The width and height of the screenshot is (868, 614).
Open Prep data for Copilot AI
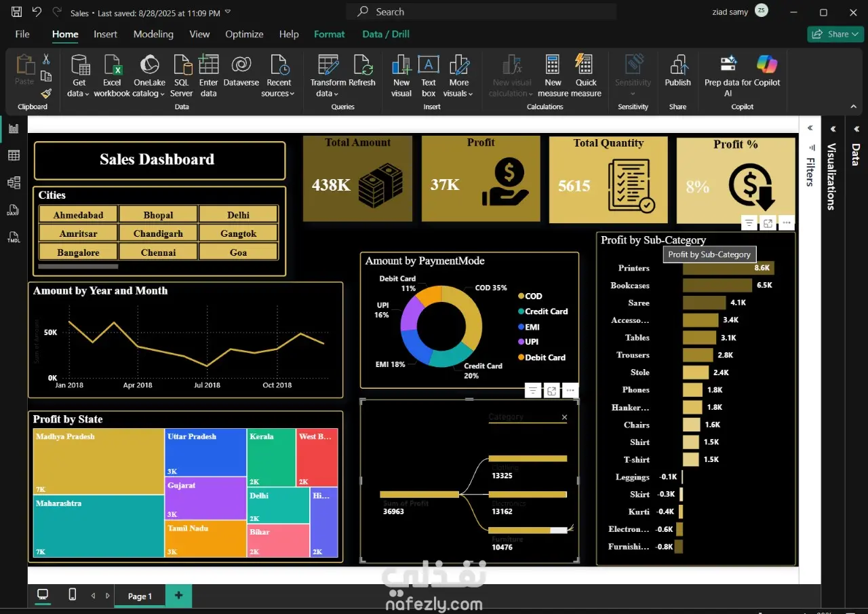click(728, 76)
